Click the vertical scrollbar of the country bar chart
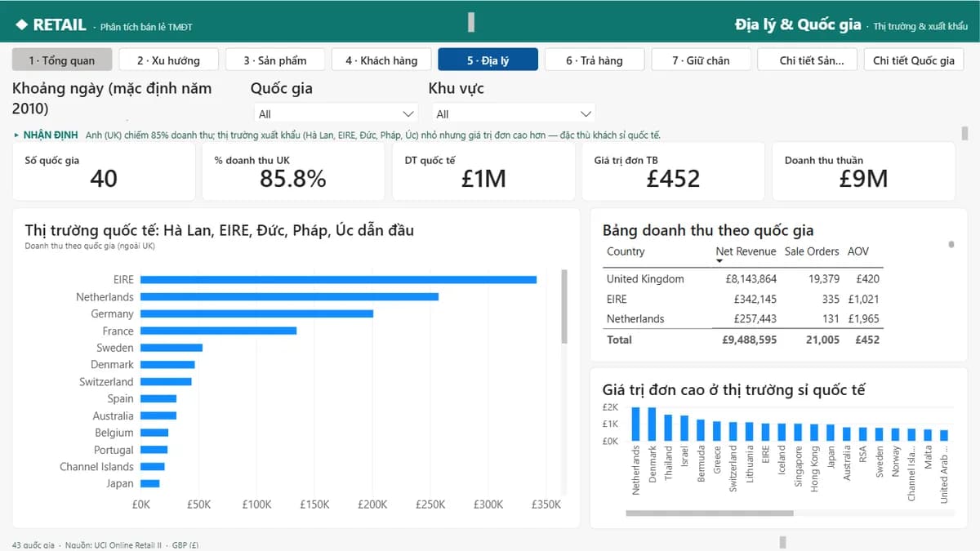The image size is (980, 551). 564,308
